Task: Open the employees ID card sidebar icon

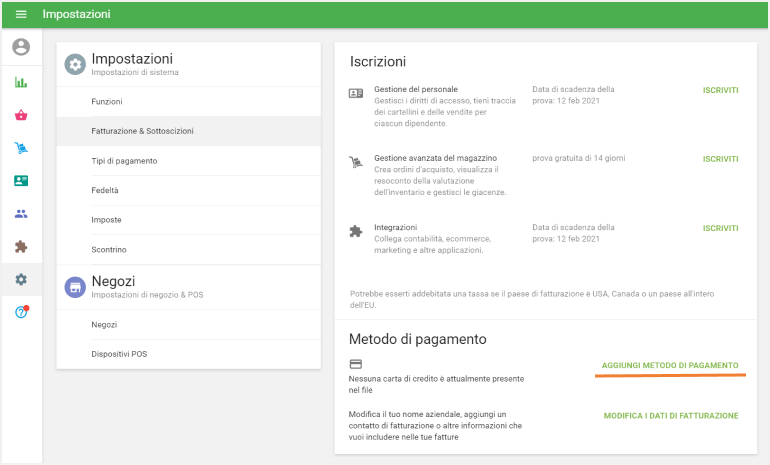Action: click(21, 181)
